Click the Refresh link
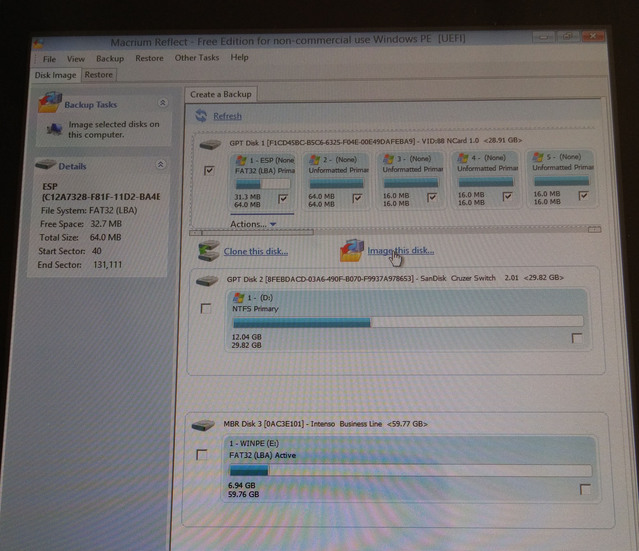Viewport: 639px width, 551px height. (x=227, y=116)
